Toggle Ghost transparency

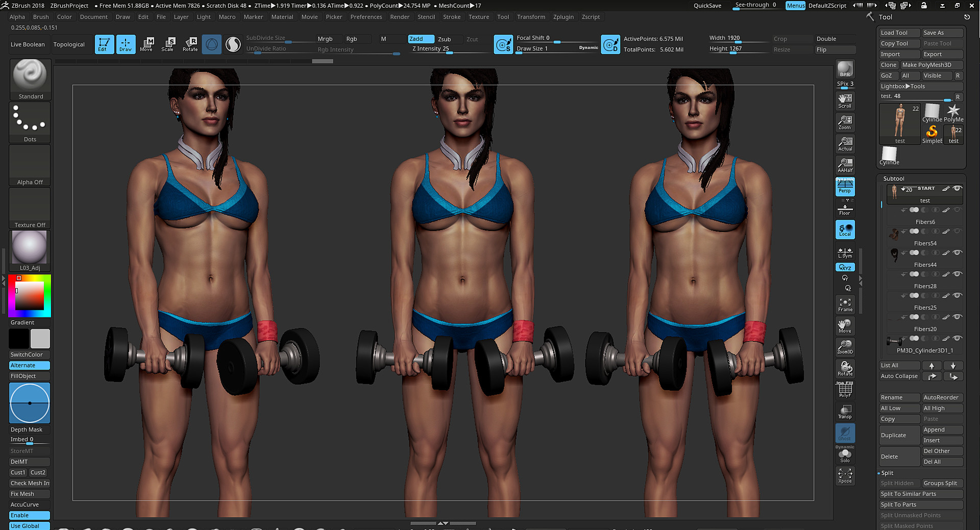click(845, 433)
